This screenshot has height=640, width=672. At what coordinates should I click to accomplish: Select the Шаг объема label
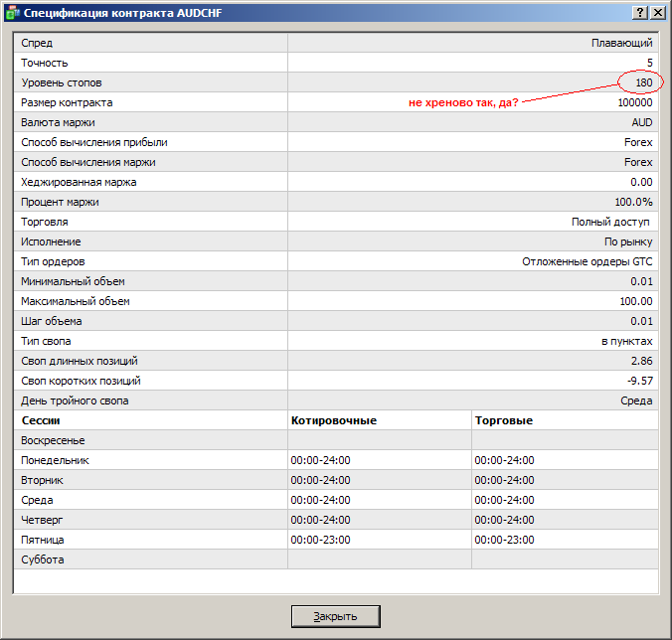[52, 321]
